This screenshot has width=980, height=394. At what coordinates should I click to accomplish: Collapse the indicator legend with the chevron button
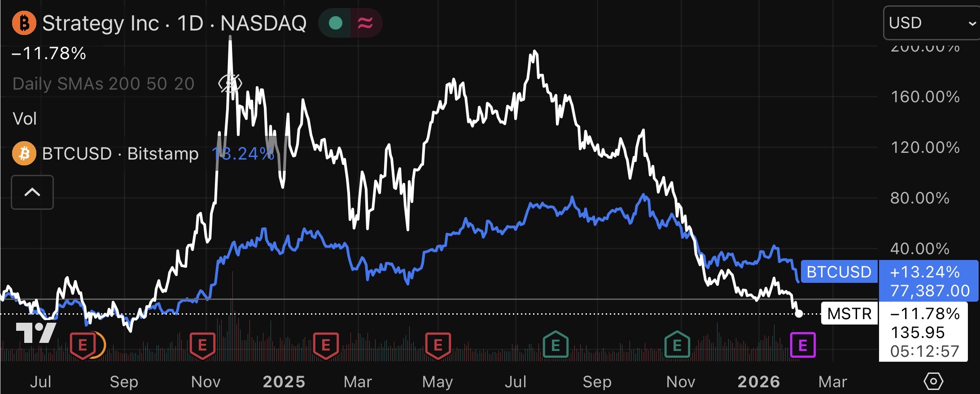[x=32, y=192]
